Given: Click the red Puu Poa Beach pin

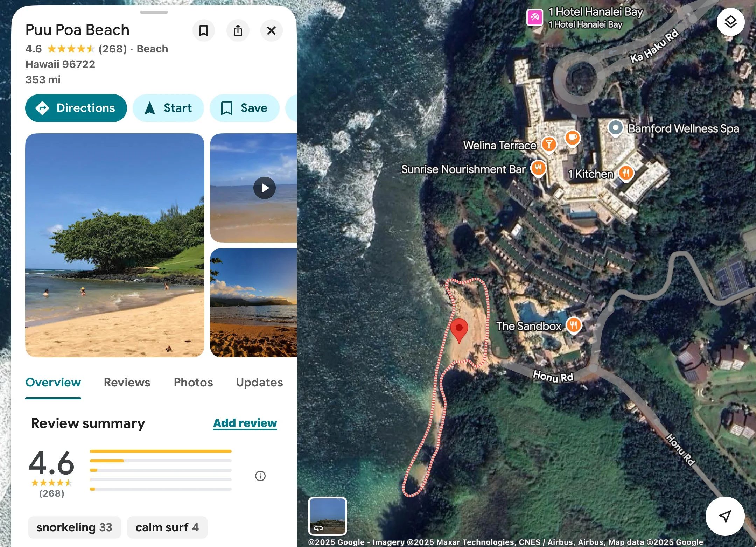Looking at the screenshot, I should pos(459,330).
